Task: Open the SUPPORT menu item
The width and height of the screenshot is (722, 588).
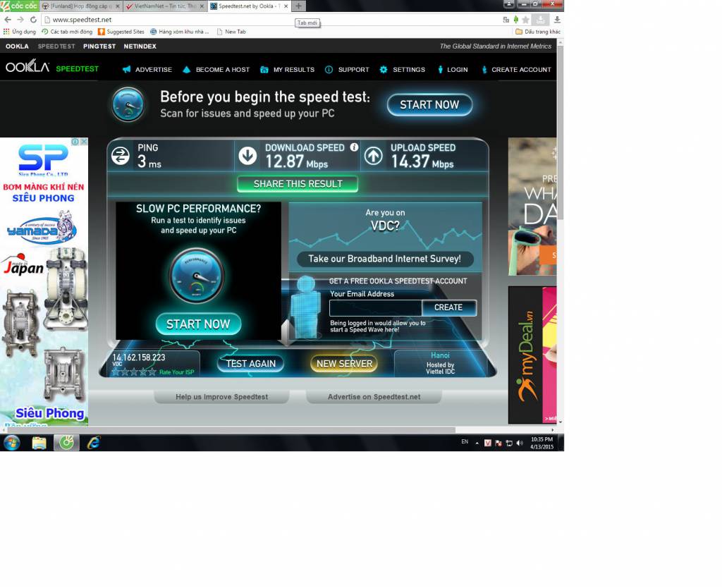Action: click(347, 70)
